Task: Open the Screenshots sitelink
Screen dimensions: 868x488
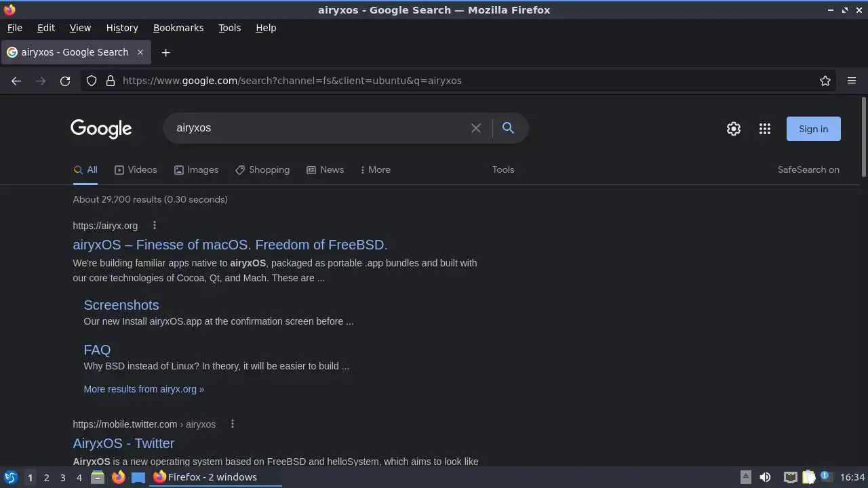Action: tap(121, 305)
